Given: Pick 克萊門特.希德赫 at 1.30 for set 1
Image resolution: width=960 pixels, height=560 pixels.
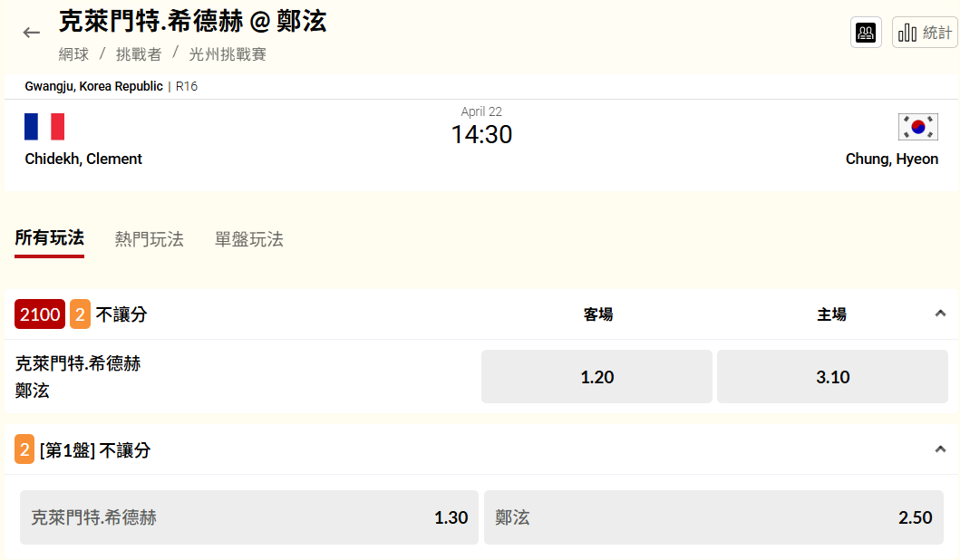Looking at the screenshot, I should tap(249, 517).
